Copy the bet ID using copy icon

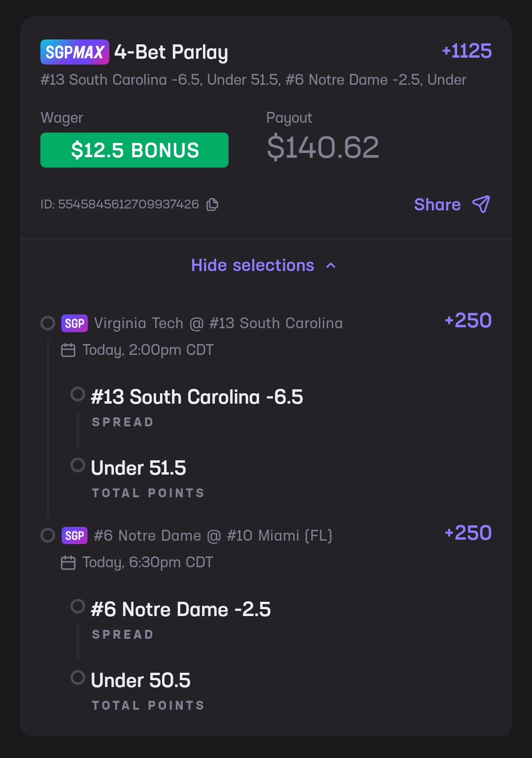coord(212,205)
